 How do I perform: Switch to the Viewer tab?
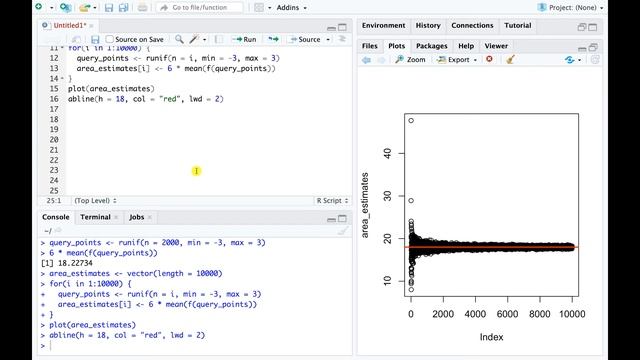(x=496, y=46)
